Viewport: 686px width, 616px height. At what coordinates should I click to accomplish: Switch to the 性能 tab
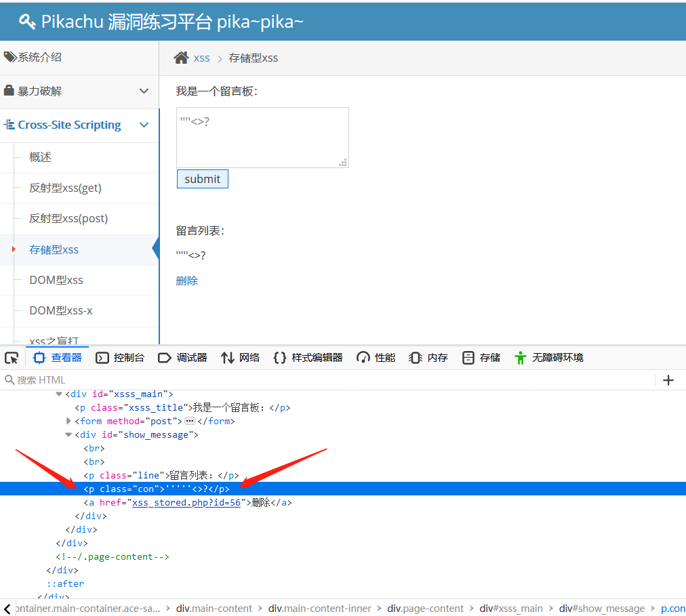[x=376, y=358]
